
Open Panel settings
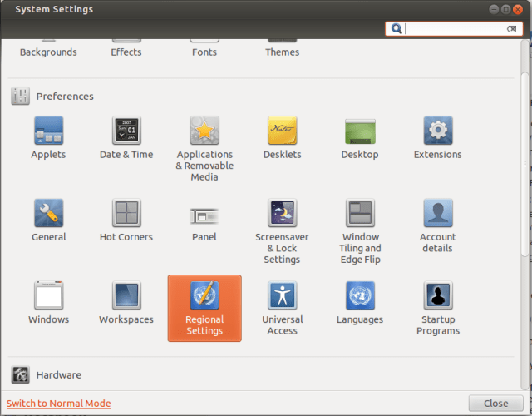tap(204, 214)
